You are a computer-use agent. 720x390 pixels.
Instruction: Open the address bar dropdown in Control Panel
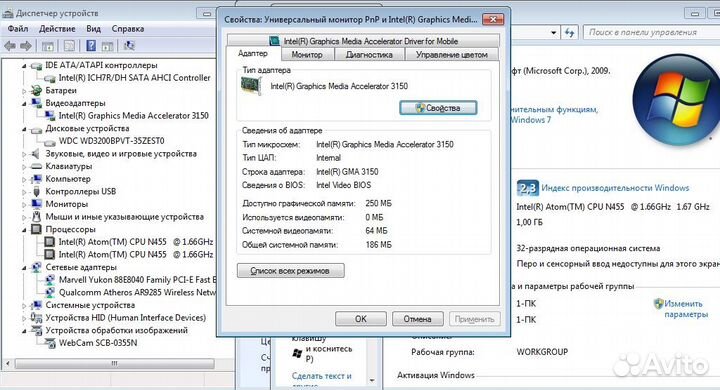553,33
